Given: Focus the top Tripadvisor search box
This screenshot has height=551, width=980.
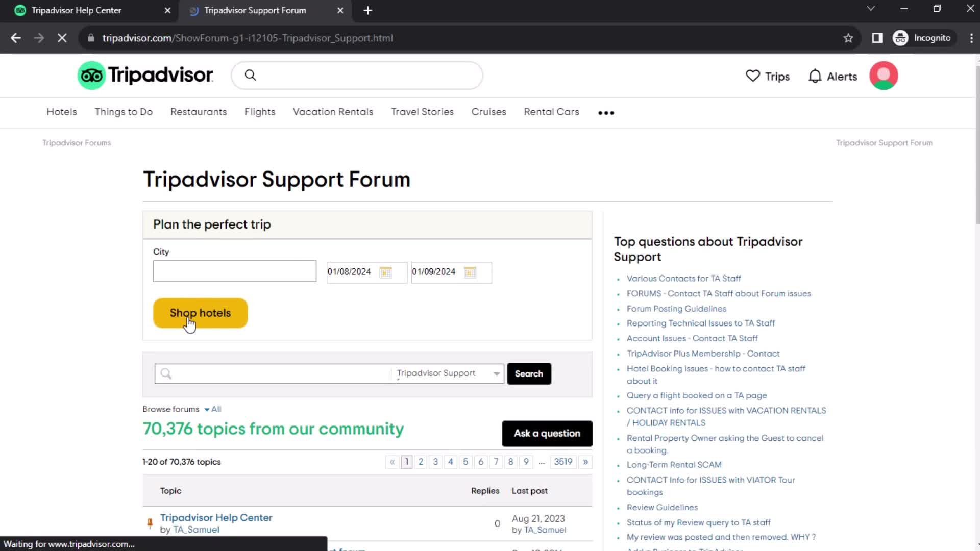Looking at the screenshot, I should pyautogui.click(x=357, y=76).
